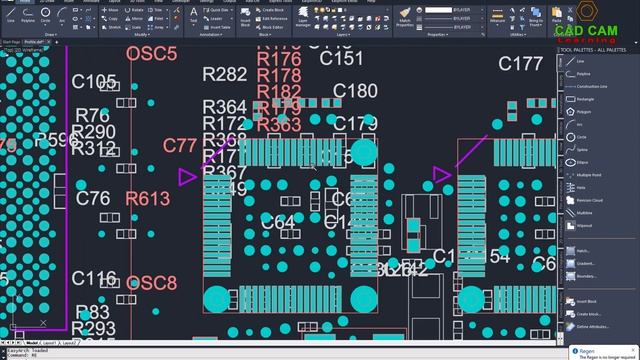Select Spline in the tool palette
The width and height of the screenshot is (640, 360).
tap(577, 150)
